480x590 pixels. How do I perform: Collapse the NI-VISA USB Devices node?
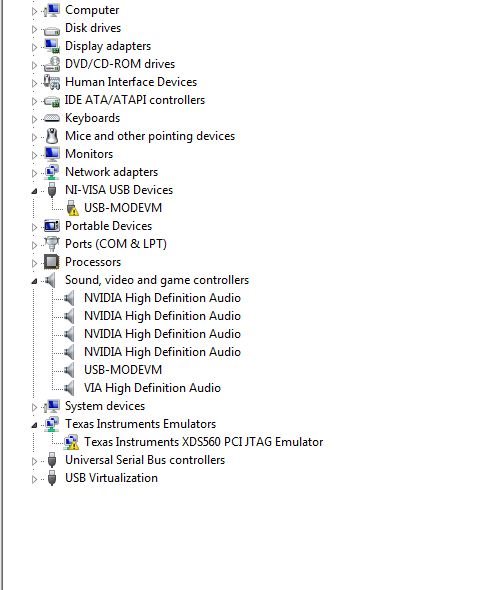pos(34,191)
